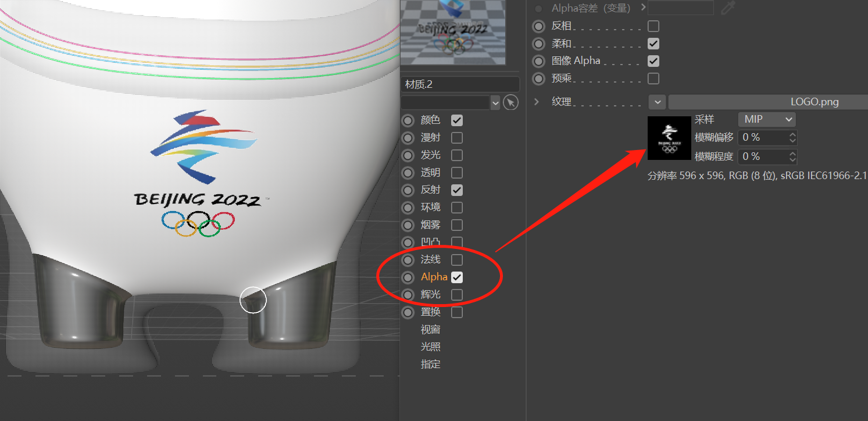Check the 预乘 premultiplied option
Screen dimensions: 868x421
[x=653, y=79]
